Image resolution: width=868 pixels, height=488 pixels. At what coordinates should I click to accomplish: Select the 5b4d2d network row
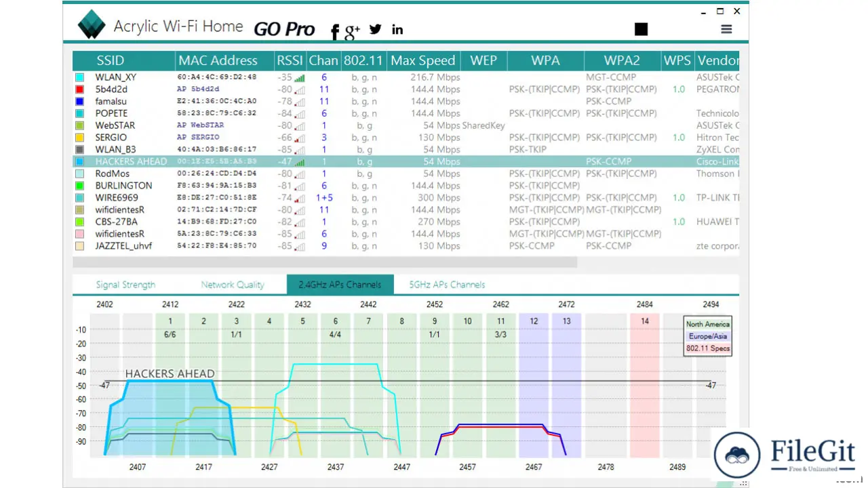(x=406, y=89)
